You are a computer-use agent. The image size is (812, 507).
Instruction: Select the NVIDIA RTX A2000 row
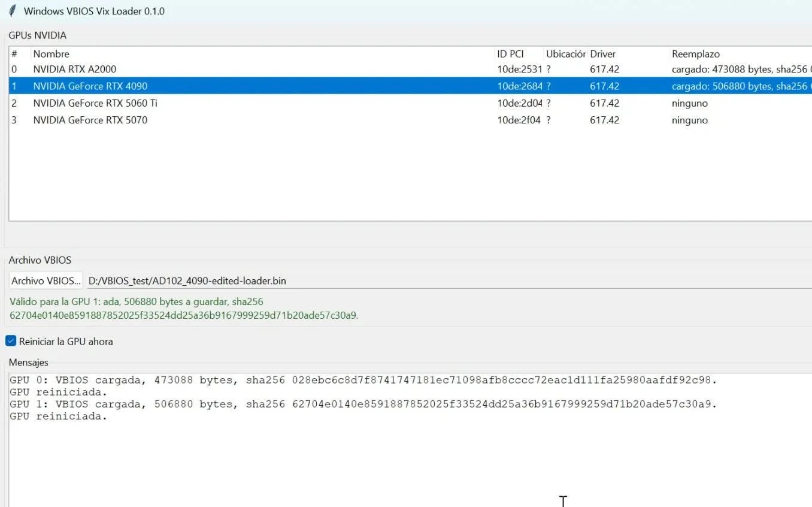[410, 69]
